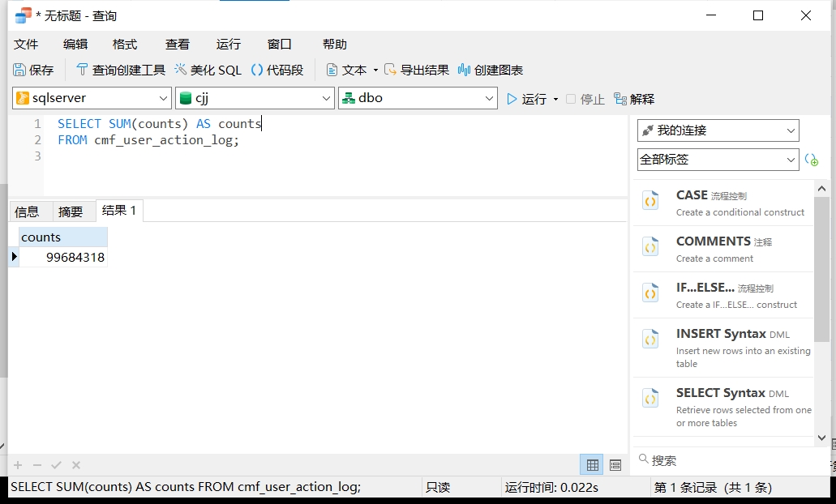This screenshot has height=504, width=836.
Task: Click the snippet list scroll up arrow
Action: (821, 189)
